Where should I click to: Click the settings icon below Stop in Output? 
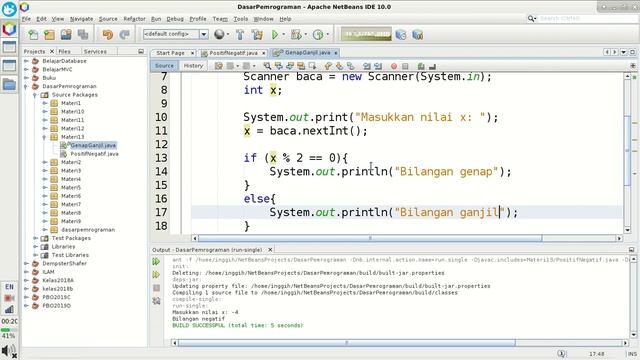(x=156, y=301)
